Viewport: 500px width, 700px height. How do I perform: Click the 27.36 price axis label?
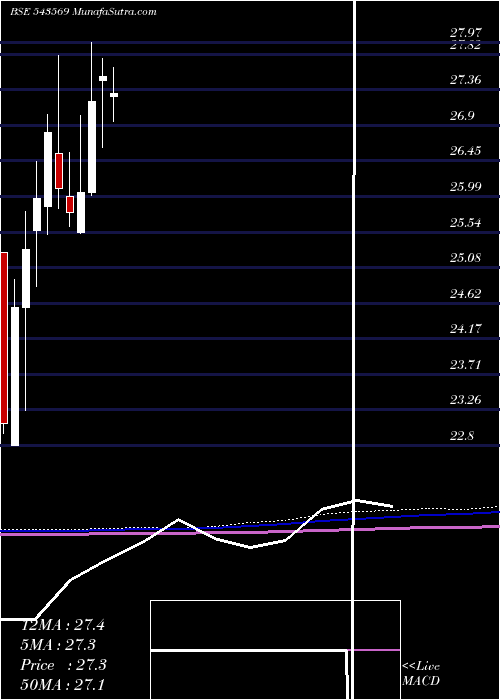[465, 80]
